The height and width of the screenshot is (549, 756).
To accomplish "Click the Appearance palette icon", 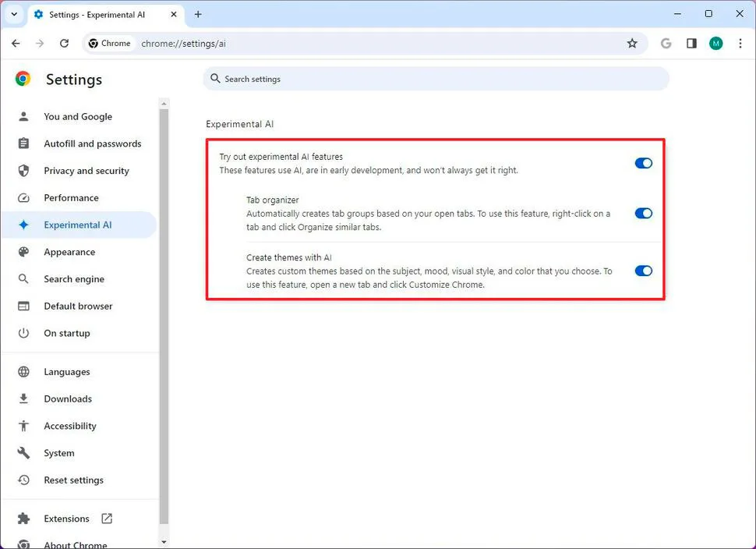I will pyautogui.click(x=23, y=252).
